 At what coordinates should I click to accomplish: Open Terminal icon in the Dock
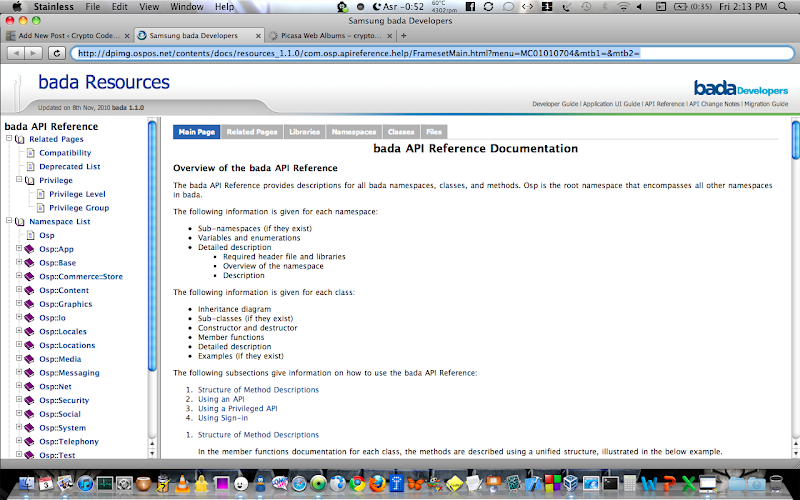point(610,483)
